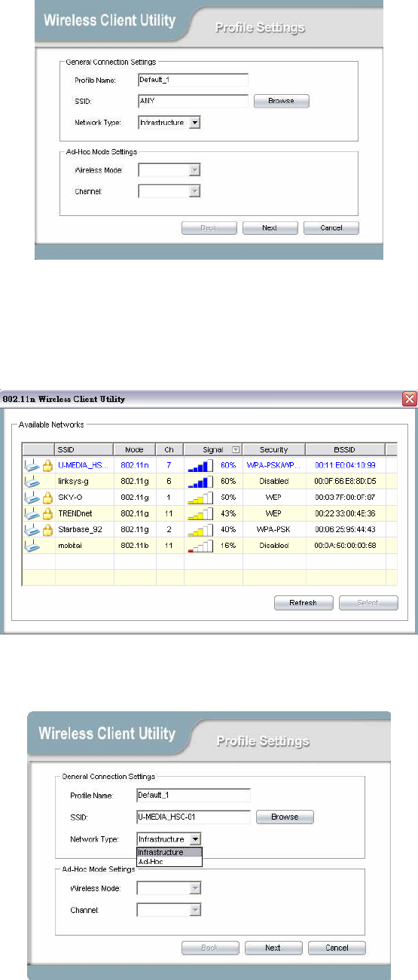Close the 802.11n Wireless Client Utility window
The image size is (418, 980).
[x=410, y=398]
